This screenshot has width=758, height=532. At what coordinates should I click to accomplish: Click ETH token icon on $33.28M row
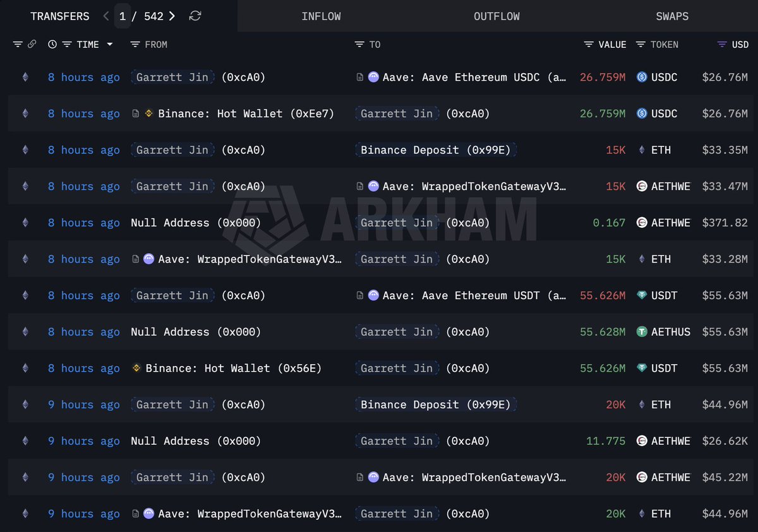pyautogui.click(x=642, y=259)
